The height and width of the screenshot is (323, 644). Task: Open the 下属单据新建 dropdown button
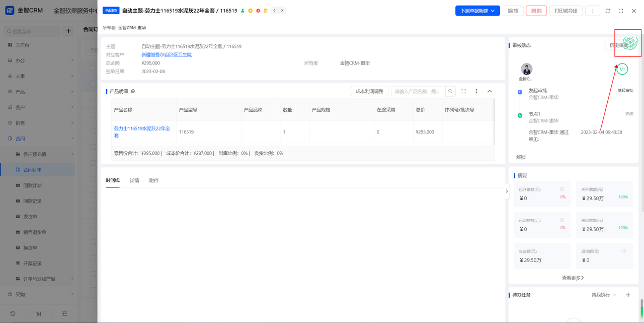(477, 11)
